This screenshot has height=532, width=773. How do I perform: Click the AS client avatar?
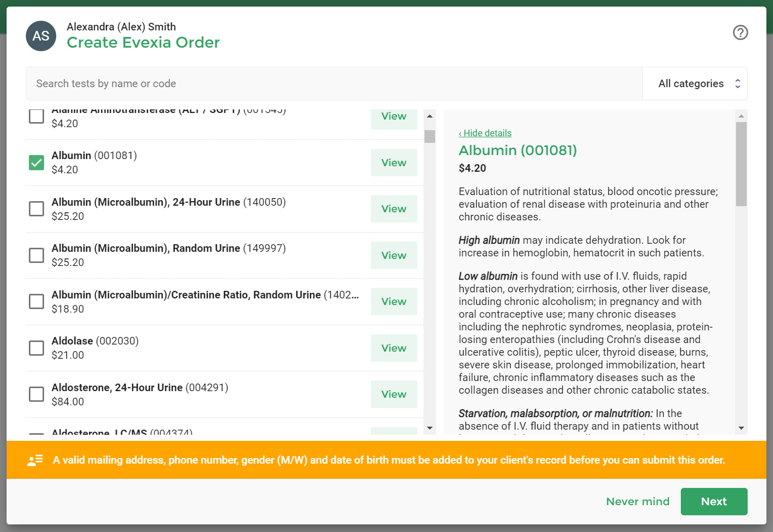41,36
